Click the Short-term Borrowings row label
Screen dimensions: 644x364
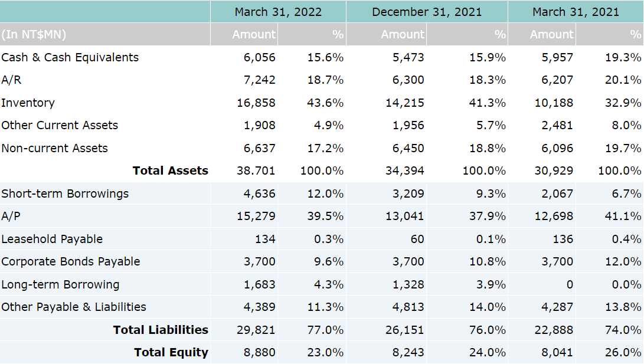(x=65, y=194)
